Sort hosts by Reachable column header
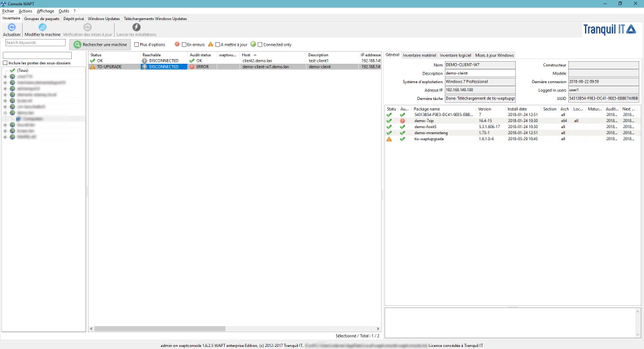644x349 pixels. 164,54
